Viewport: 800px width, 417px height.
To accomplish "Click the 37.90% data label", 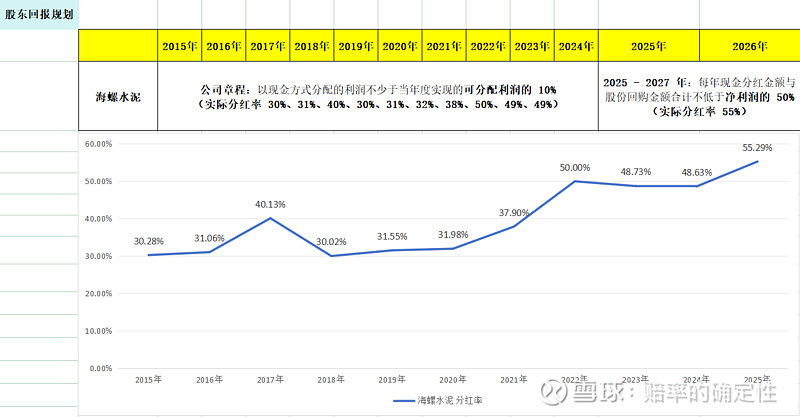I will [514, 212].
